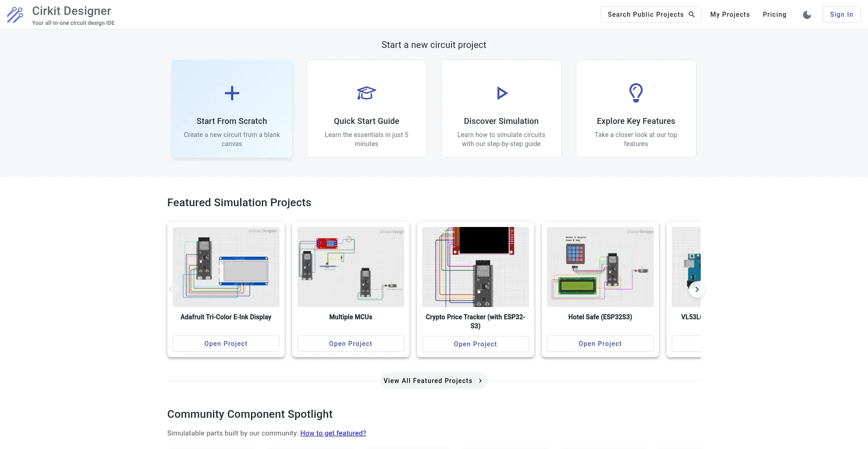
Task: Click the Quick Start Guide title
Action: click(367, 121)
